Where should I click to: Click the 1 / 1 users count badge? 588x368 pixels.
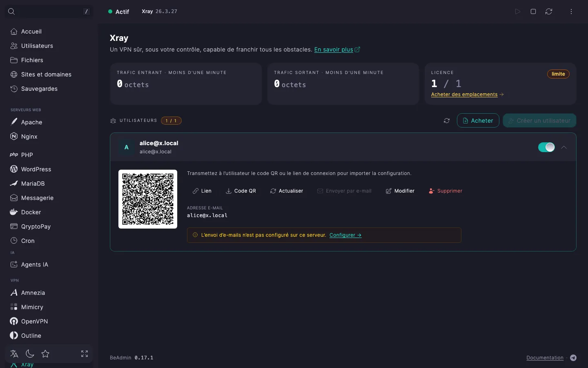coord(171,121)
